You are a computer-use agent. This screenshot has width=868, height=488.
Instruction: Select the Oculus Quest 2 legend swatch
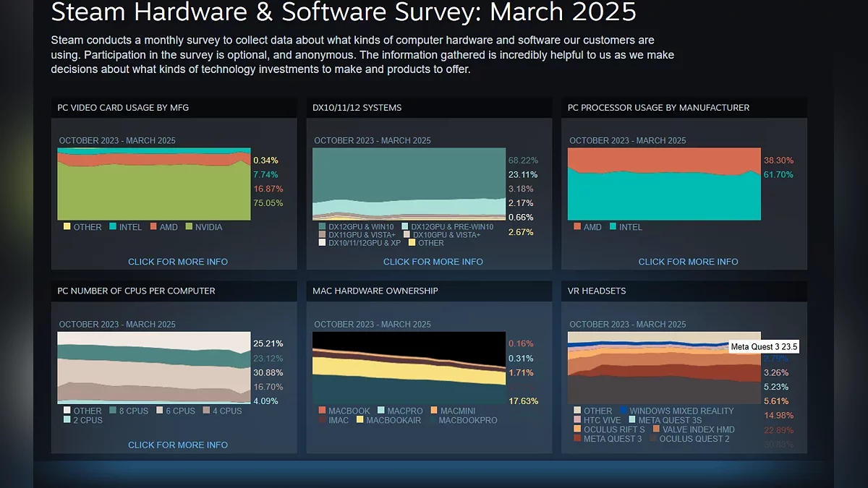tap(653, 439)
